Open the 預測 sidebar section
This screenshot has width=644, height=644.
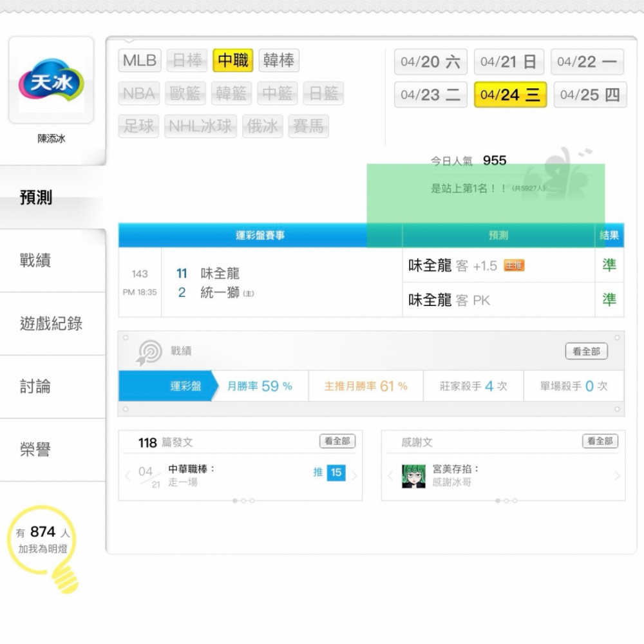pyautogui.click(x=53, y=197)
